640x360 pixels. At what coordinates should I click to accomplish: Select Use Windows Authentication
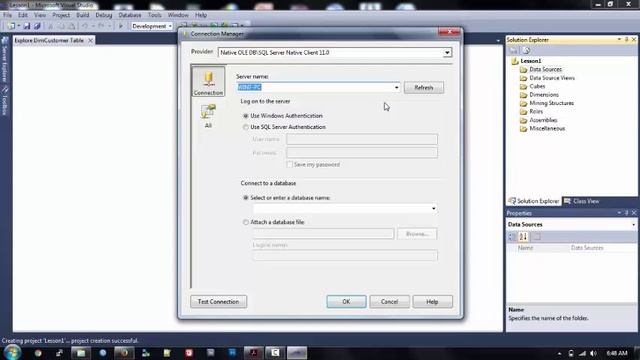[246, 116]
